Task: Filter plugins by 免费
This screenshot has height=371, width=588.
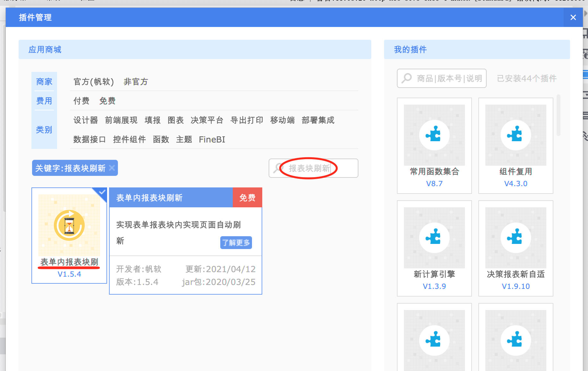Action: pos(107,101)
